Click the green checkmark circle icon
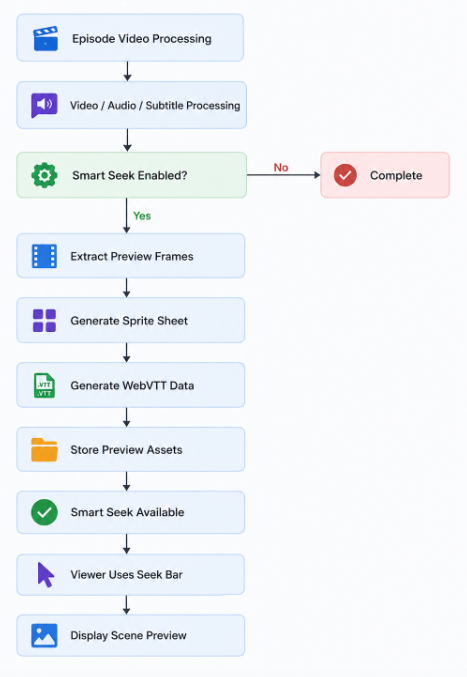Image resolution: width=467 pixels, height=677 pixels. coord(44,512)
